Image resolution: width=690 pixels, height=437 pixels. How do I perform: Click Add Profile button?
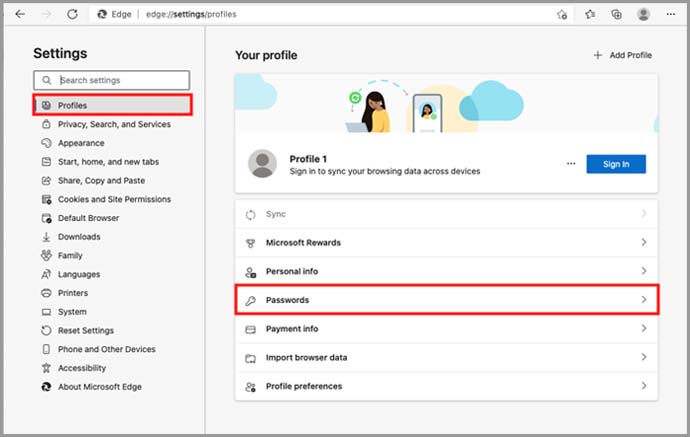click(623, 55)
